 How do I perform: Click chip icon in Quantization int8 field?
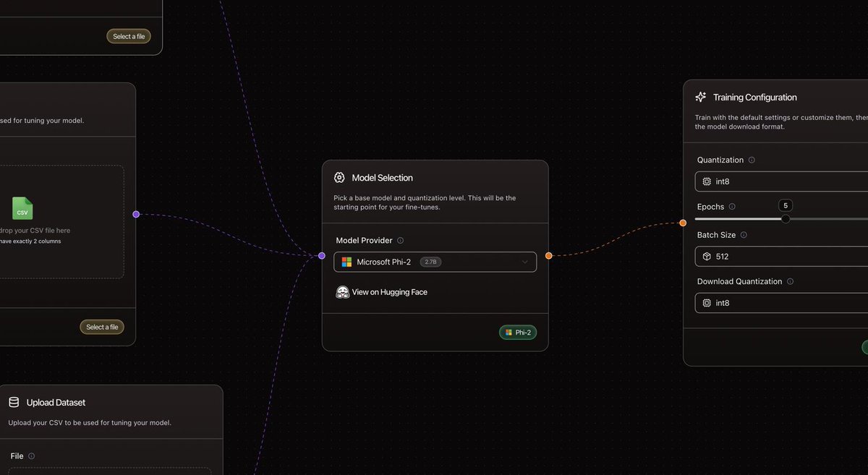(x=707, y=181)
